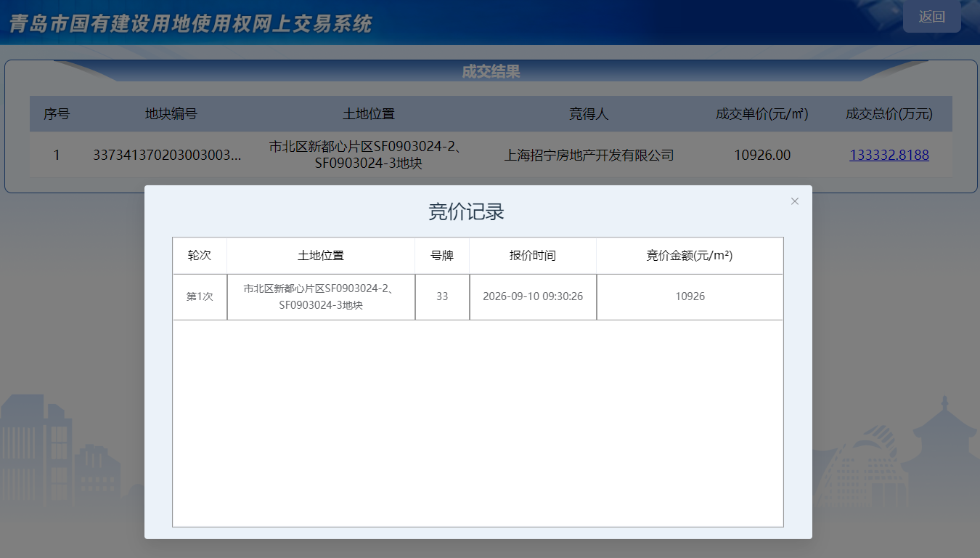This screenshot has width=980, height=558.
Task: Open the 133332.8188 total price link
Action: tap(889, 155)
